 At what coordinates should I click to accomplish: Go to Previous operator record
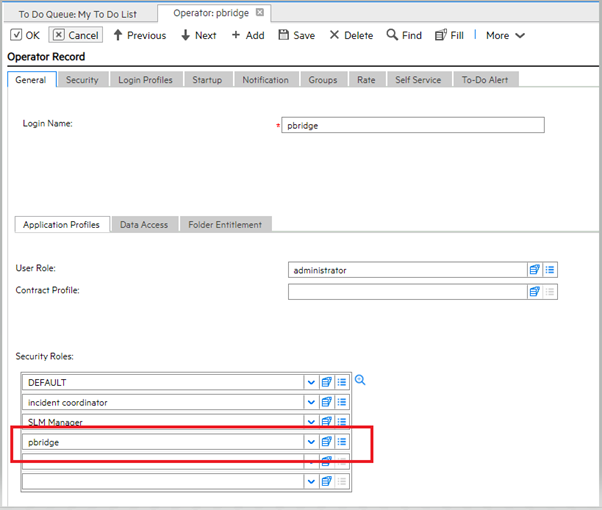pyautogui.click(x=140, y=35)
